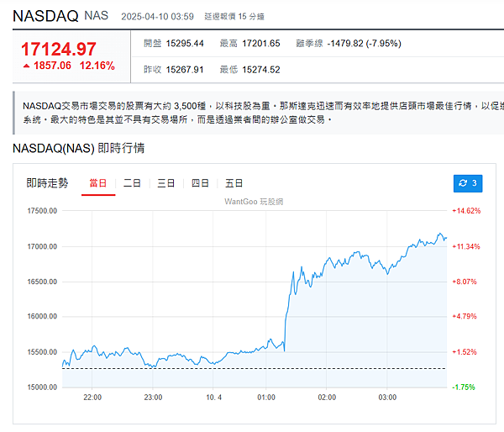Click the +1.52% right-axis label
The image size is (504, 432).
pos(465,352)
